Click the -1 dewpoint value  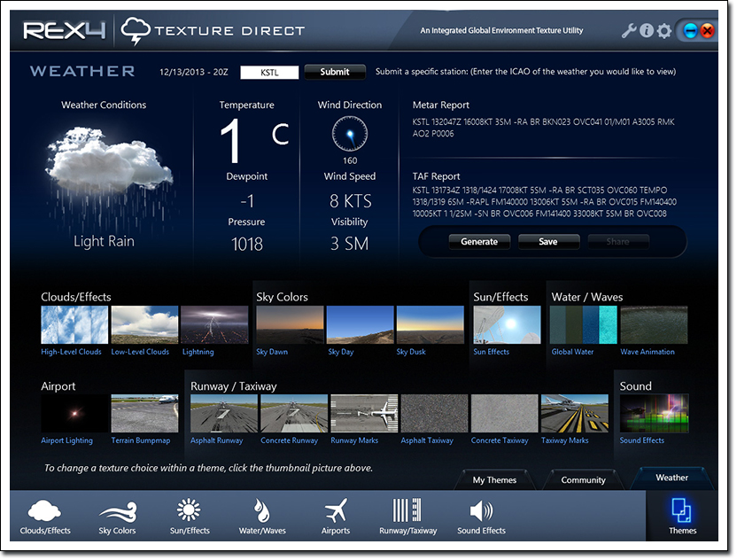[x=247, y=201]
